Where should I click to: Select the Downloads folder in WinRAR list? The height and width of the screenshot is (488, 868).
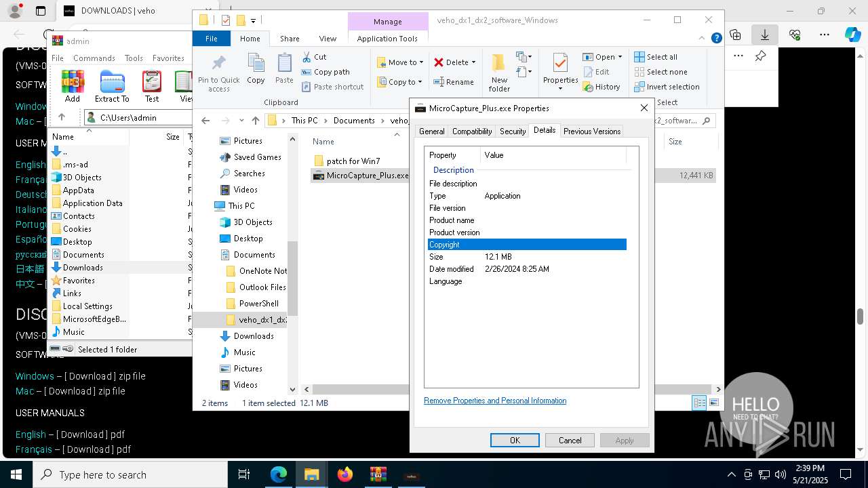tap(83, 268)
